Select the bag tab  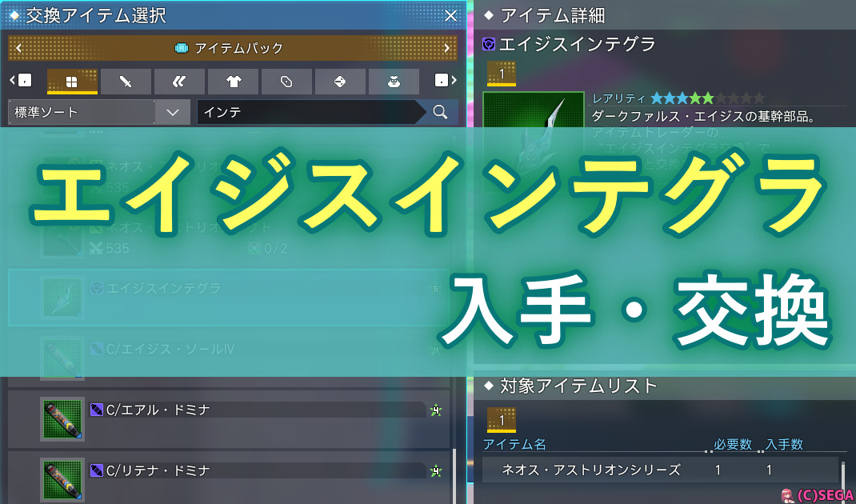click(394, 82)
